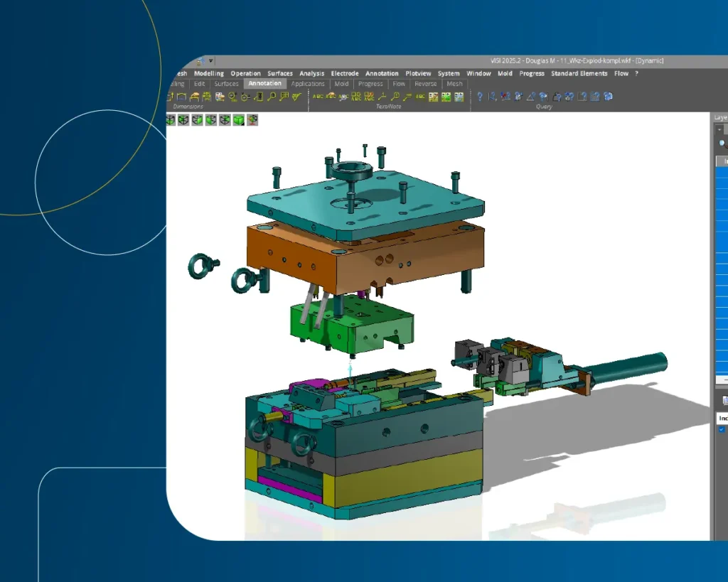Click the plain blue question mark Query icon
Viewport: 728px width, 582px height.
(480, 97)
